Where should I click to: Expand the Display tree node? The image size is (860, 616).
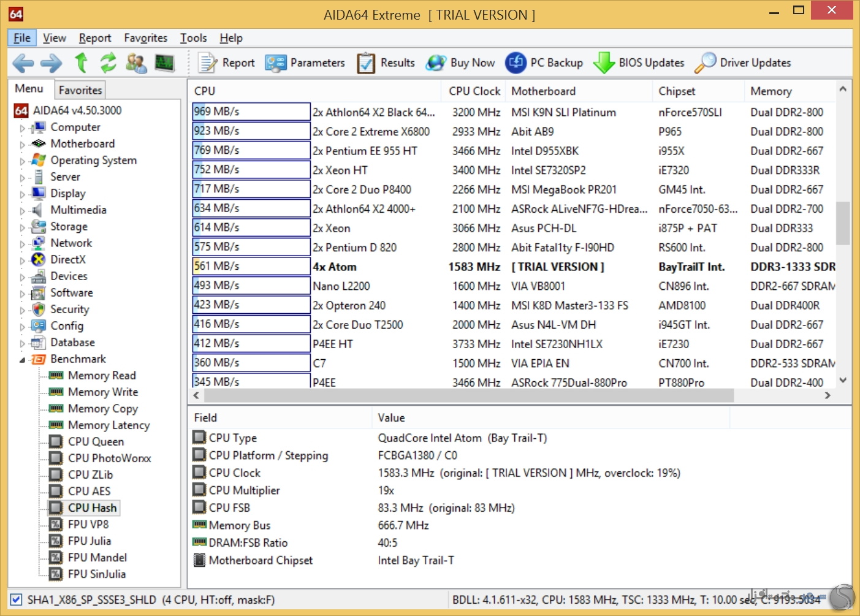click(x=22, y=194)
